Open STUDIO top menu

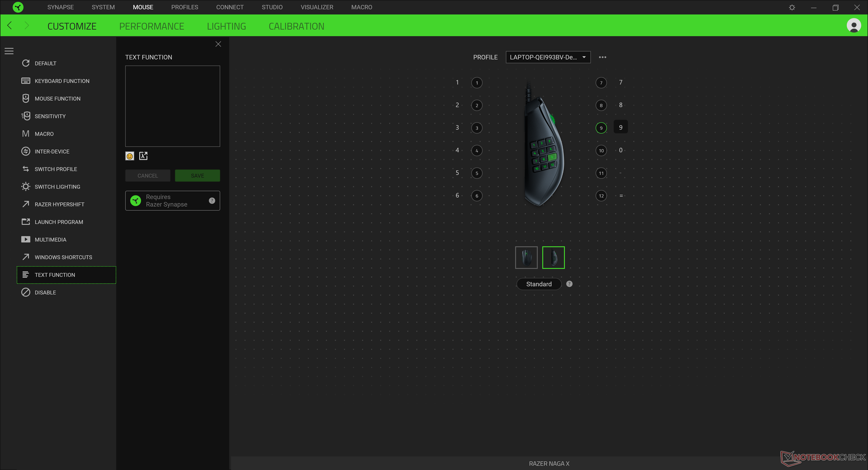pyautogui.click(x=272, y=7)
